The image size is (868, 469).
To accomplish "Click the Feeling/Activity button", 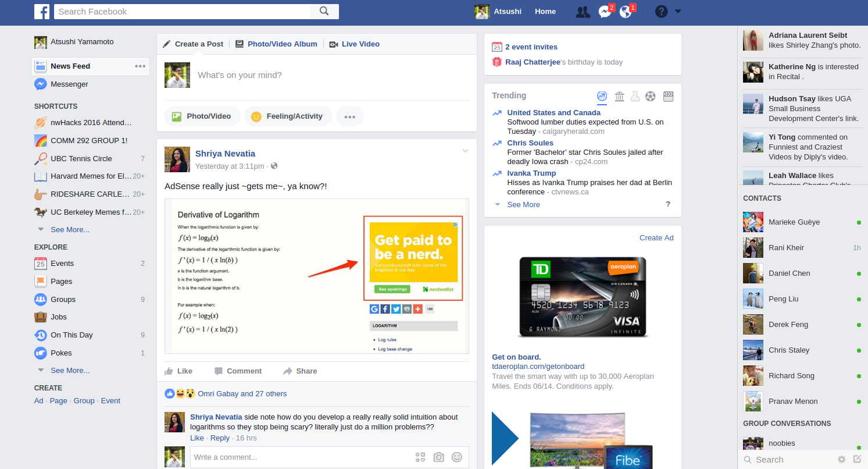I will 288,116.
